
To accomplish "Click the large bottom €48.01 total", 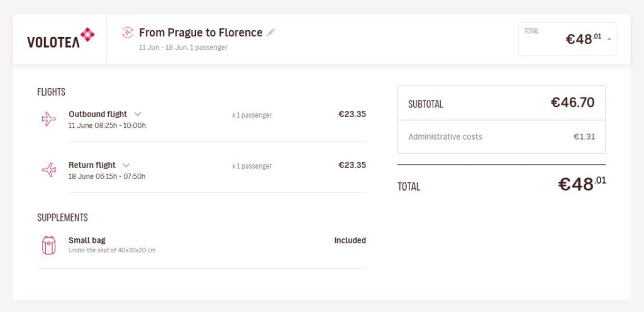I will coord(582,184).
